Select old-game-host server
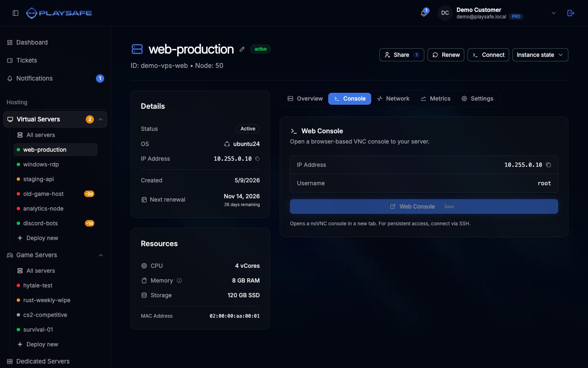This screenshot has width=588, height=368. pyautogui.click(x=56, y=194)
